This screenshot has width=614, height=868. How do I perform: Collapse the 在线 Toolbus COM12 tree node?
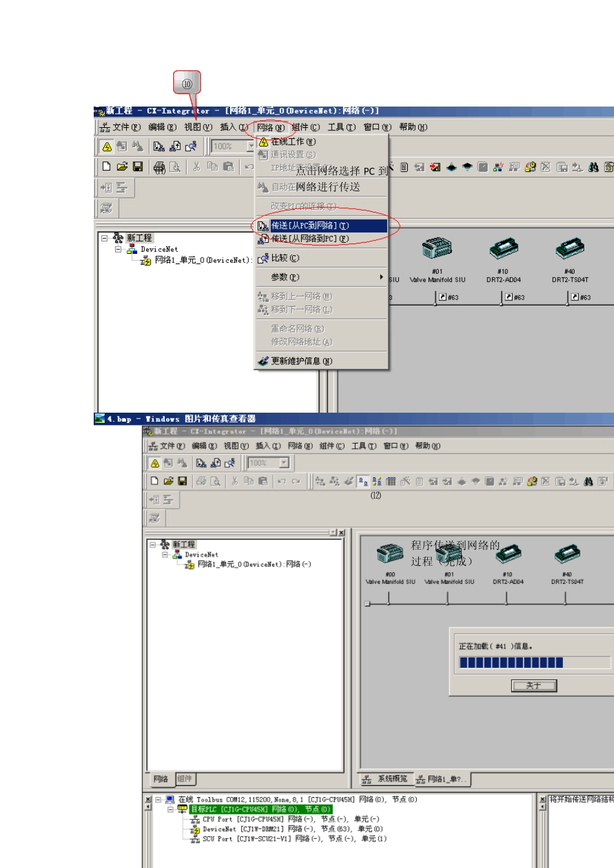tap(158, 800)
